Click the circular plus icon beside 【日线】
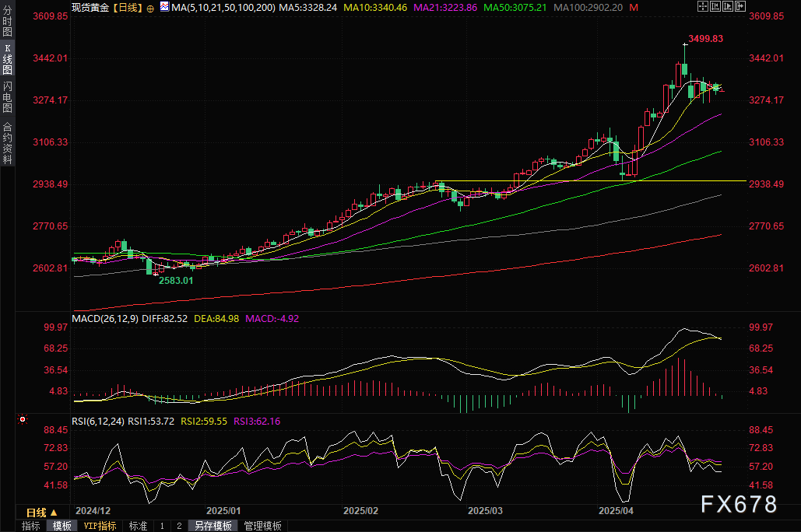The width and height of the screenshot is (801, 532). (150, 7)
